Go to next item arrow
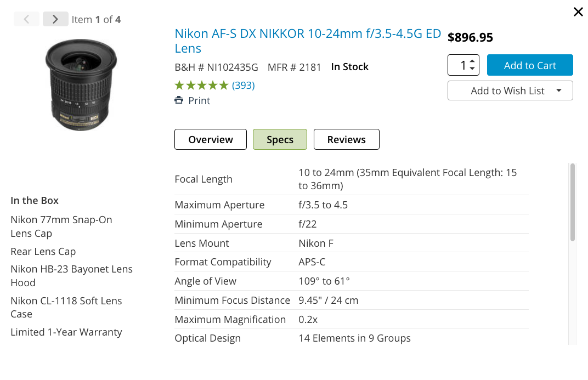 55,19
